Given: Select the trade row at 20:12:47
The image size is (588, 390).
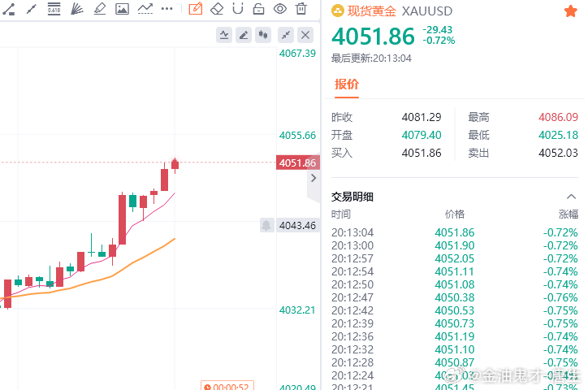Looking at the screenshot, I should pos(455,297).
